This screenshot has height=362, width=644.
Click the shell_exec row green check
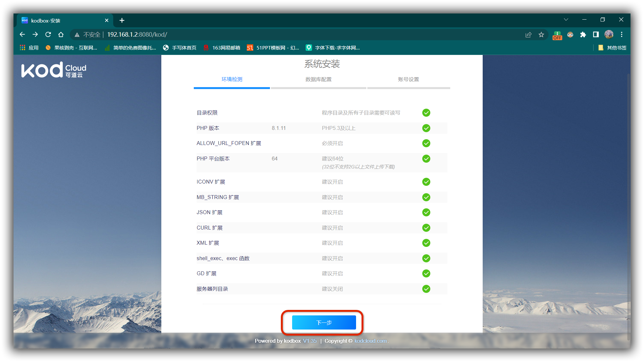(426, 258)
